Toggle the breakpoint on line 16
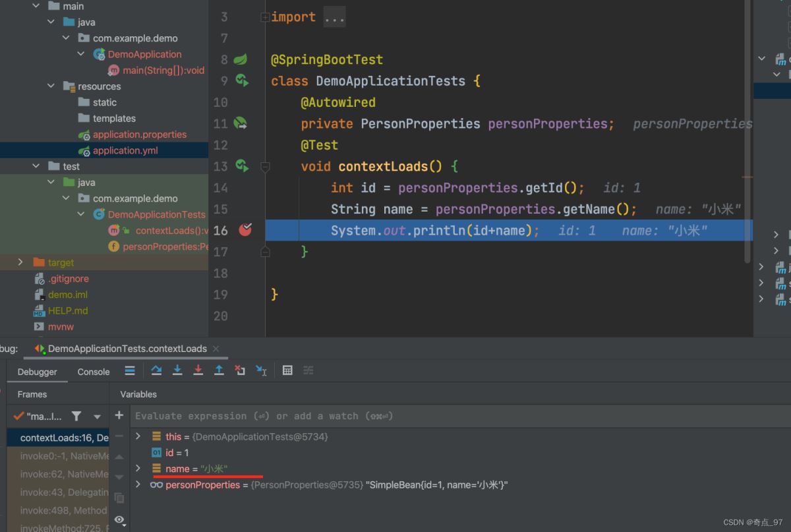Image resolution: width=791 pixels, height=532 pixels. (x=245, y=230)
